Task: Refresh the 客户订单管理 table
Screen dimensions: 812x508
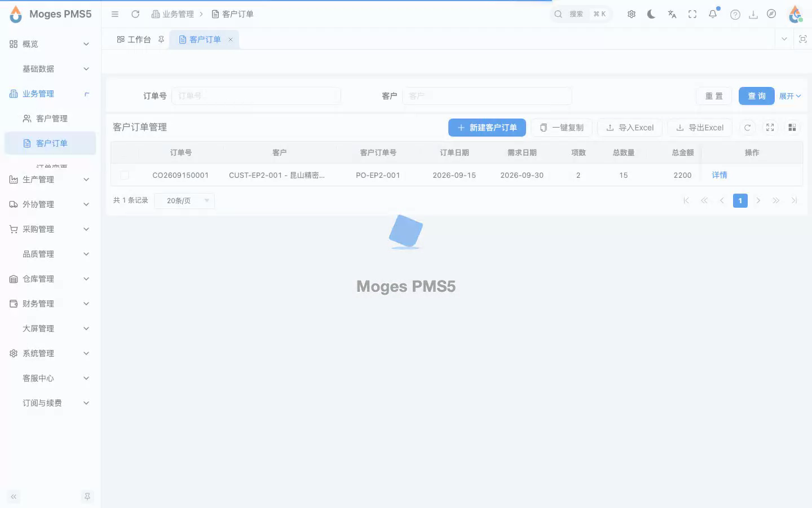Action: tap(747, 128)
